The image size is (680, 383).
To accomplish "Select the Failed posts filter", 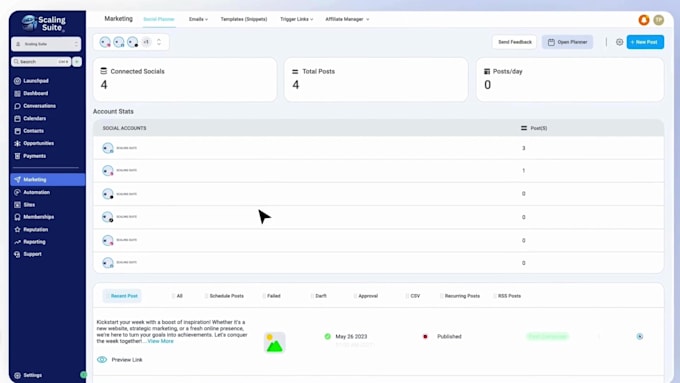I will [271, 296].
